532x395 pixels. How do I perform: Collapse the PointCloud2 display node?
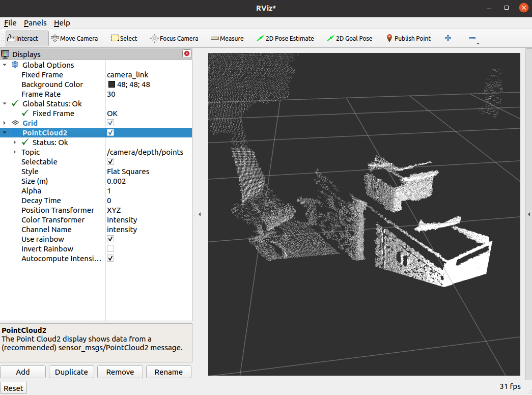(5, 132)
